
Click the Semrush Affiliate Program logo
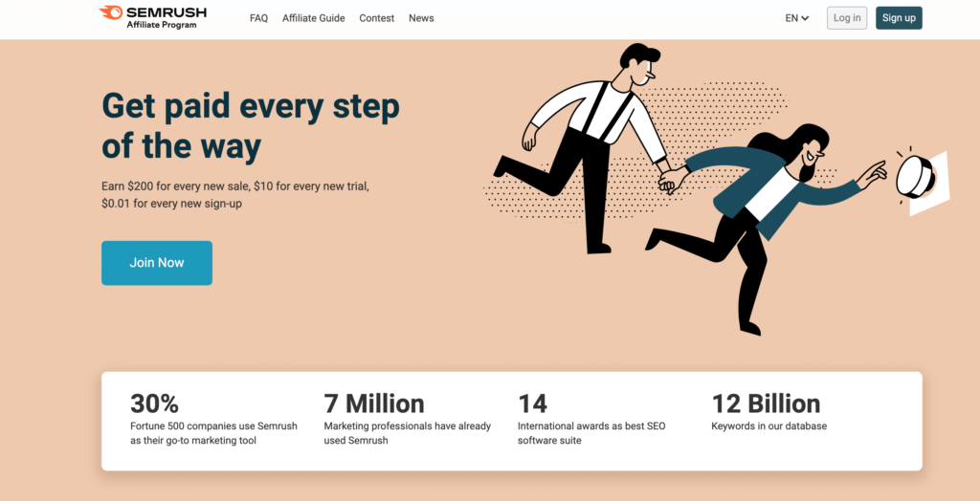[152, 17]
